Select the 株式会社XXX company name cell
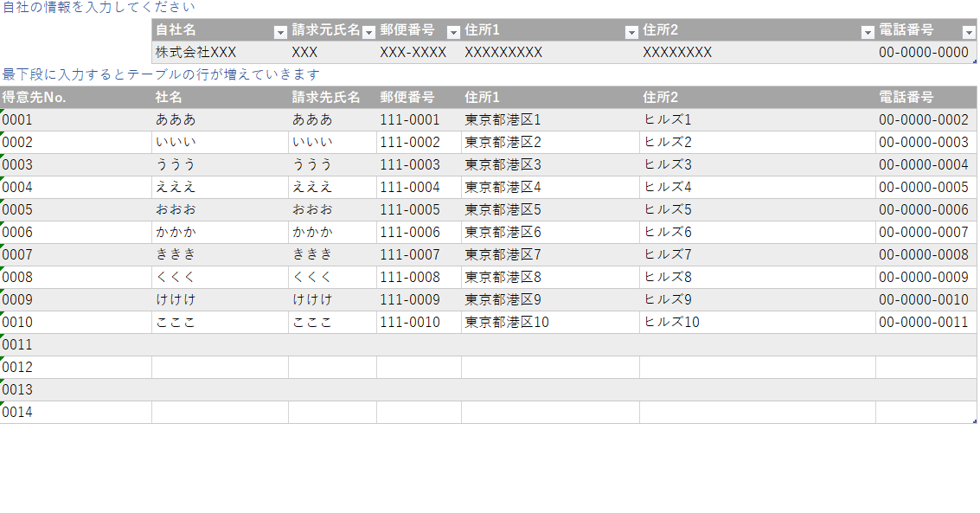This screenshot has width=980, height=513. tap(195, 52)
